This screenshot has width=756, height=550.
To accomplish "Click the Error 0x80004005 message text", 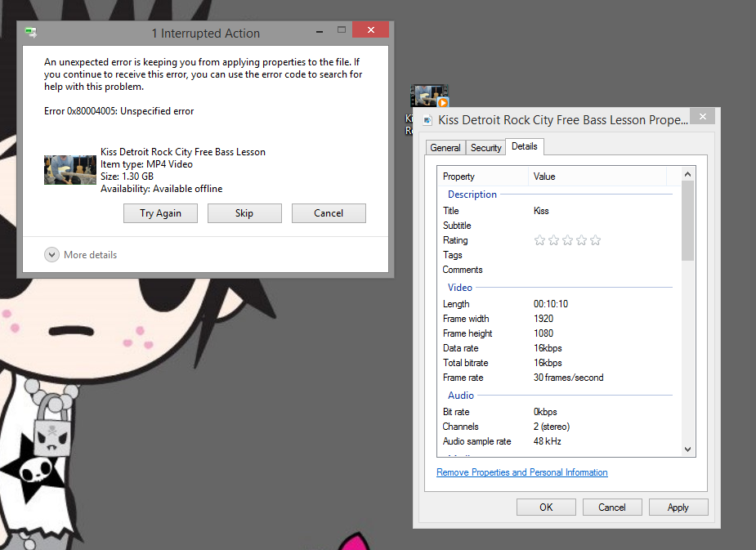I will (x=119, y=111).
